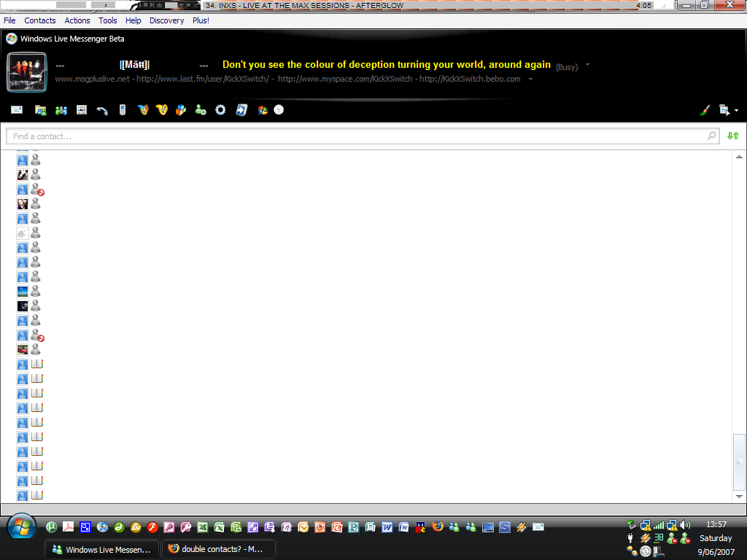Click the colorful cubes icon in toolbar
Screen dimensions: 747x560
click(181, 110)
